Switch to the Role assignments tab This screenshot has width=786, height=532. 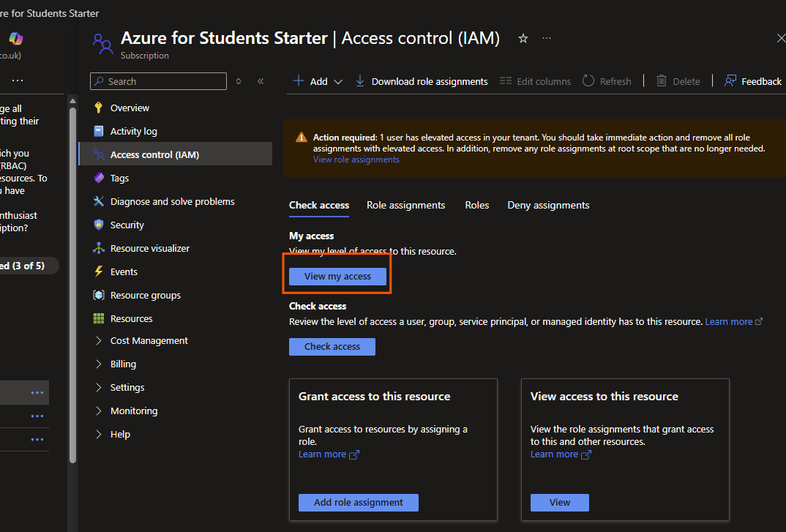(x=405, y=205)
